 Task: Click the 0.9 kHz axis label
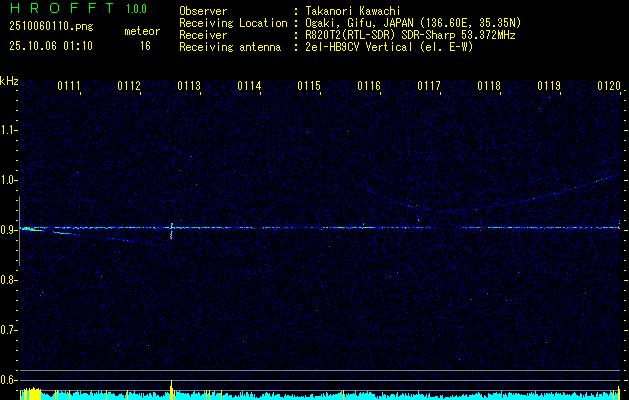click(8, 230)
